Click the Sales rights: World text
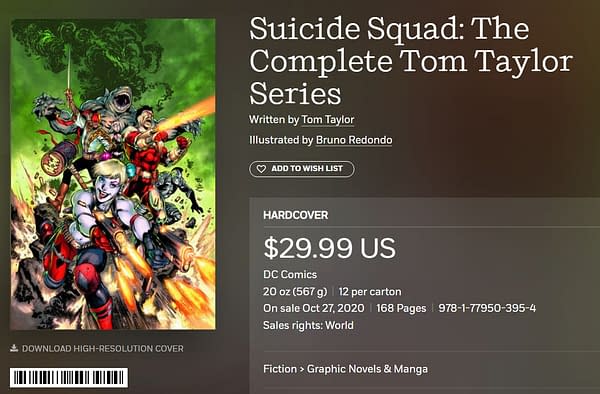The image size is (600, 394). tap(308, 326)
